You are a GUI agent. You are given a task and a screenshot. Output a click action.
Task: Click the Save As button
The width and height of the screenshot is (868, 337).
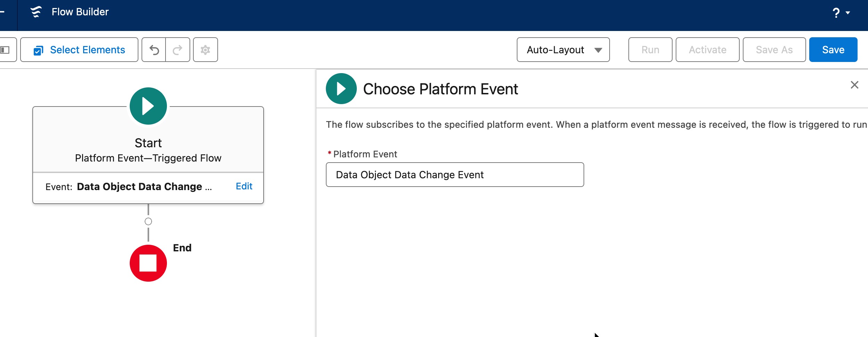(x=774, y=50)
